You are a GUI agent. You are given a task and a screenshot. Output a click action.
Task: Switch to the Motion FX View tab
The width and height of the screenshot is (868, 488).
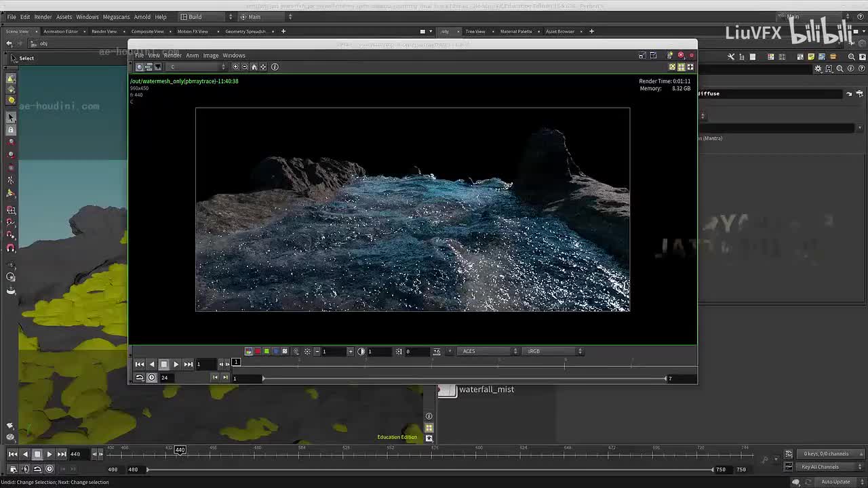coord(193,31)
